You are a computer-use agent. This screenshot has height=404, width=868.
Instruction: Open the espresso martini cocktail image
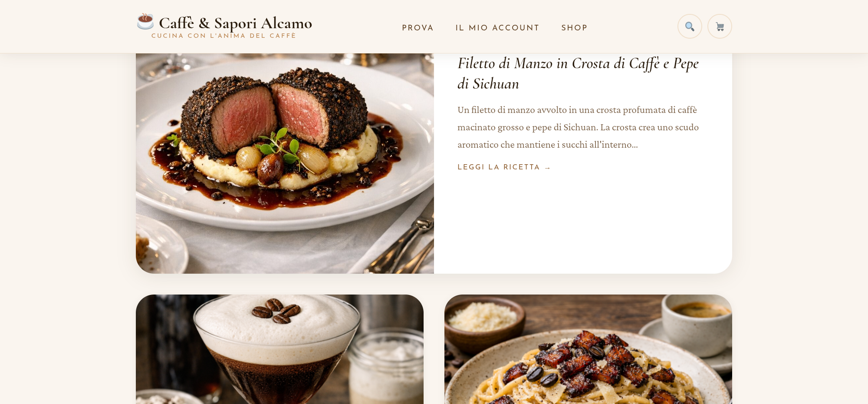[279, 349]
